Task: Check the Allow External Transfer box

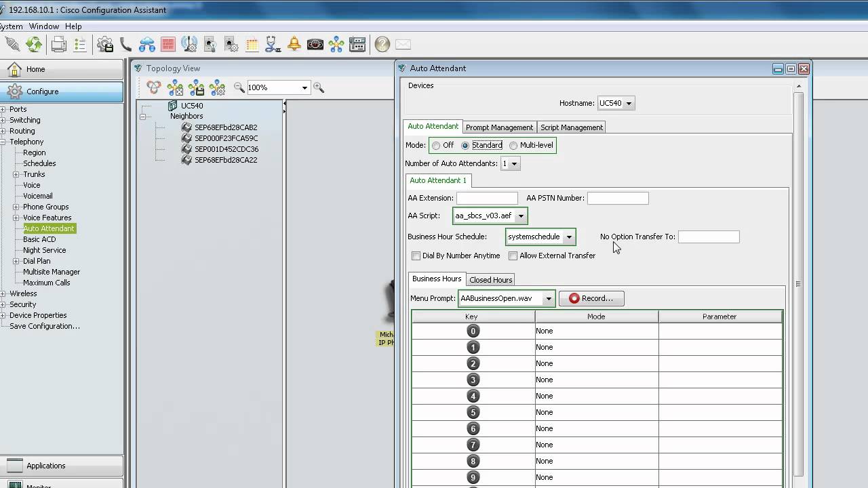Action: pos(513,256)
